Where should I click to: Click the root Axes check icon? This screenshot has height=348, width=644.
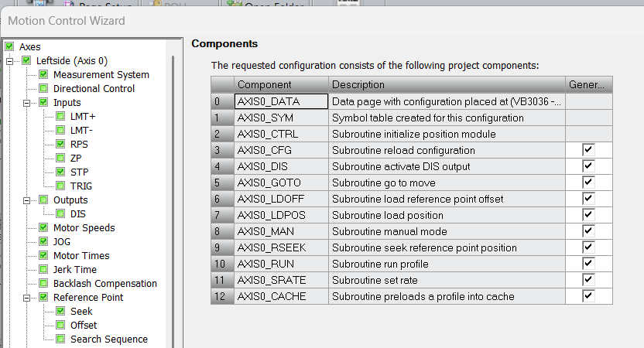click(x=9, y=47)
